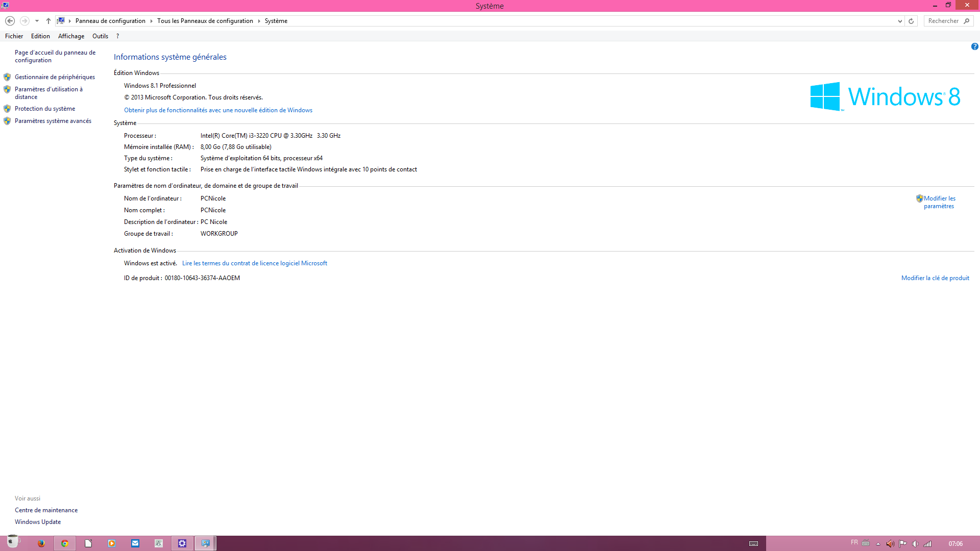Open the blue Help icon
Screen dimensions: 980x551
pyautogui.click(x=974, y=46)
